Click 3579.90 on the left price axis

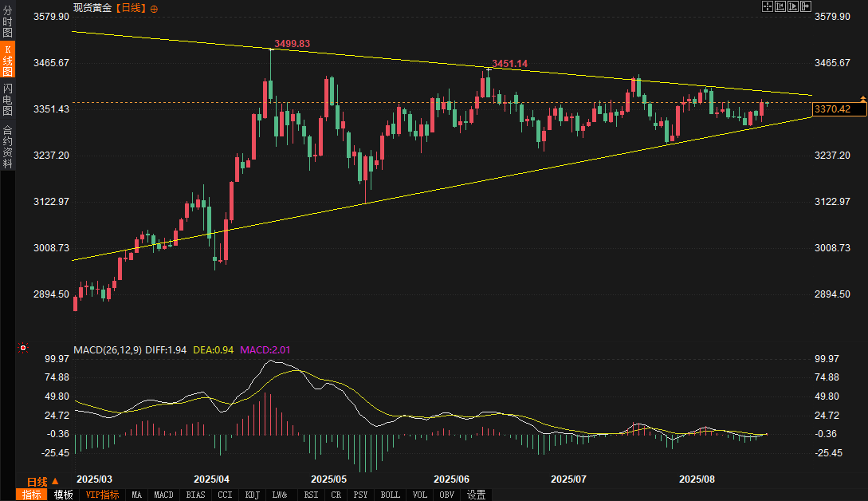point(52,17)
